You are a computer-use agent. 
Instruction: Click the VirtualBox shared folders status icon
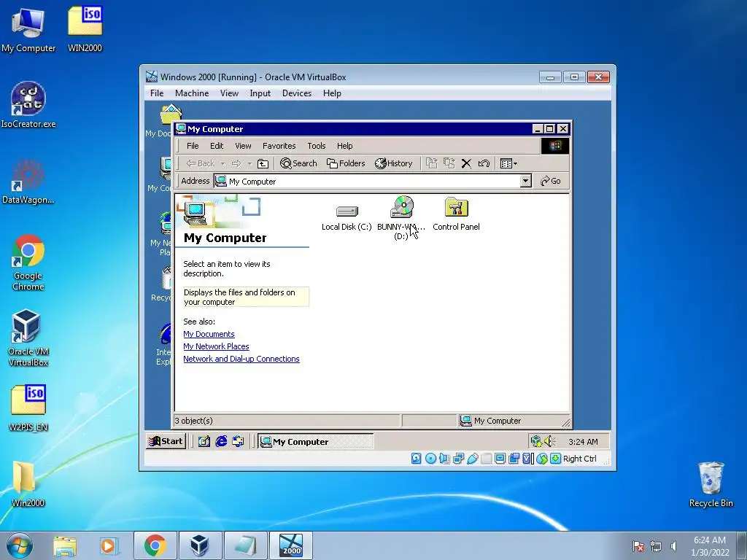click(486, 459)
